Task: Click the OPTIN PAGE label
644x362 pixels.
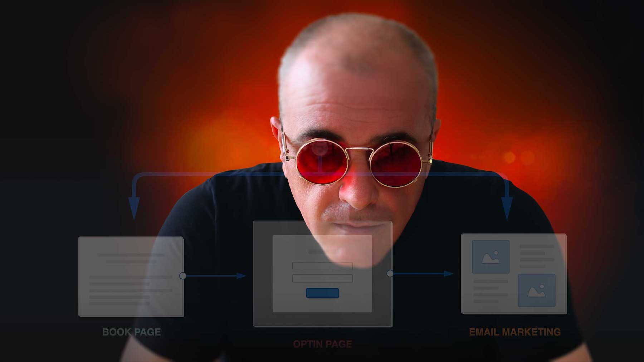Action: 322,344
